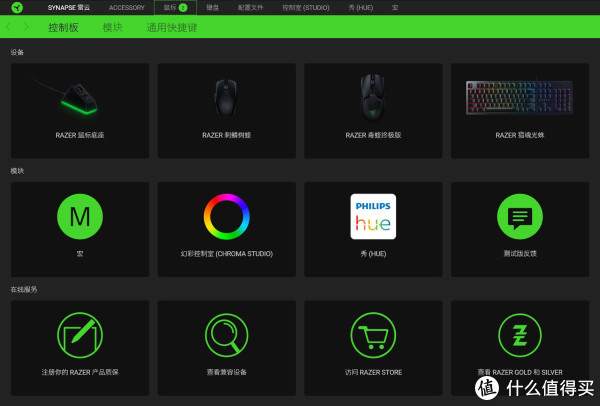Open the 测试版反馈 feedback icon
Image resolution: width=600 pixels, height=406 pixels.
520,217
